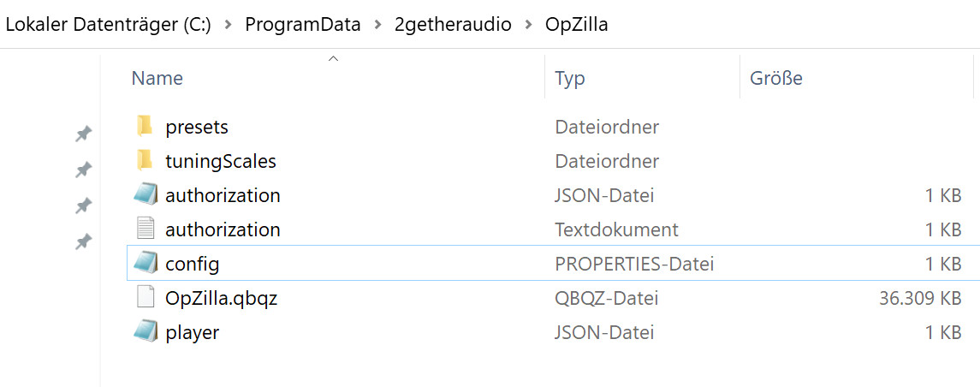The height and width of the screenshot is (387, 980).
Task: Go to Lokaler Datenträger (C:) breadcrumb
Action: pos(108,24)
